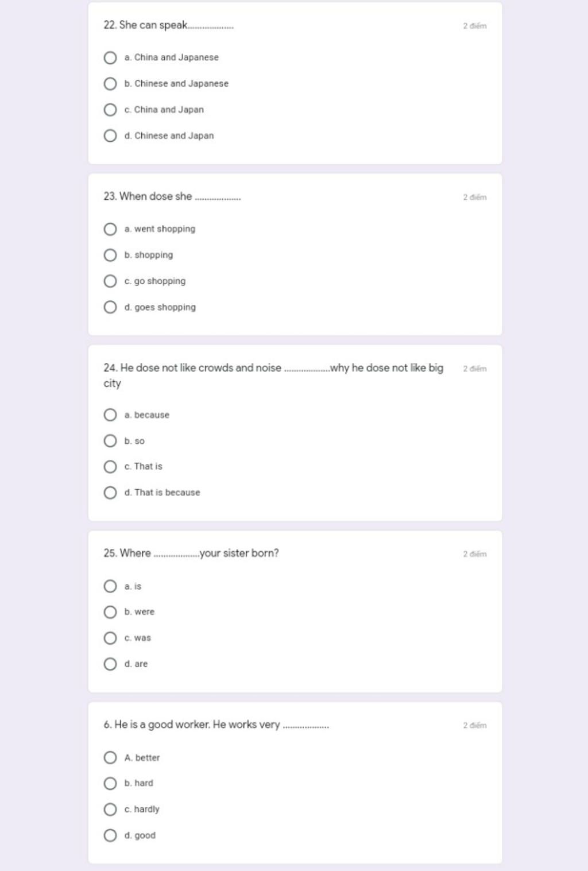Select "d. goes shopping" option

click(x=110, y=307)
